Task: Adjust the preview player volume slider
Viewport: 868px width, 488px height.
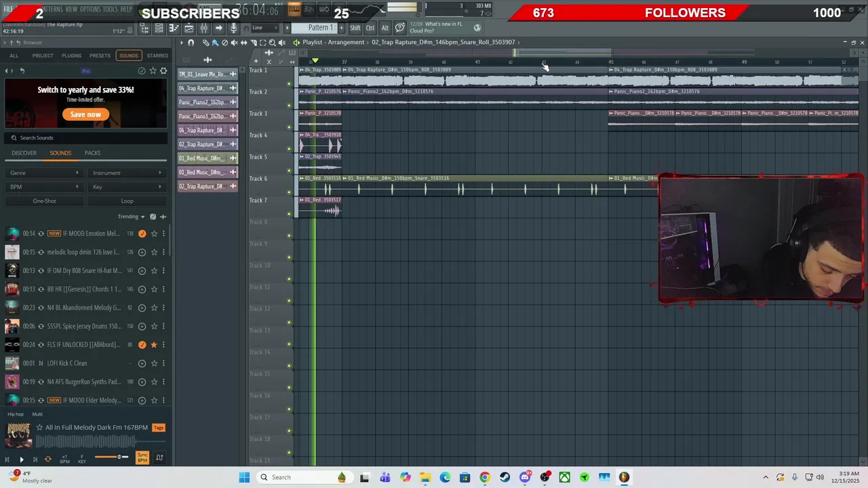Action: [112, 457]
